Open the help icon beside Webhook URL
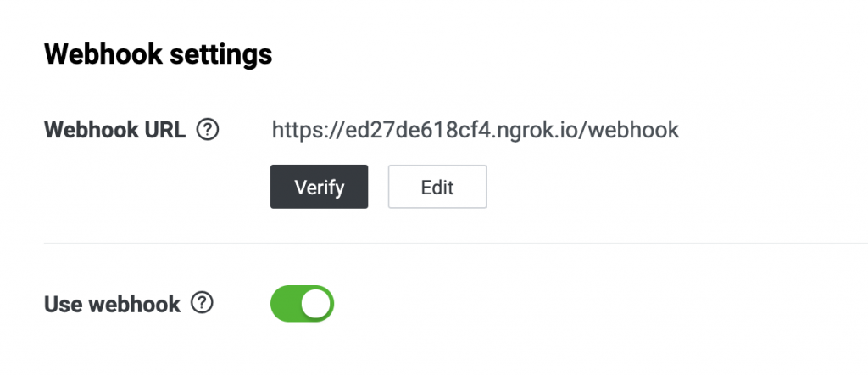Screen dimensions: 868x376 point(208,131)
